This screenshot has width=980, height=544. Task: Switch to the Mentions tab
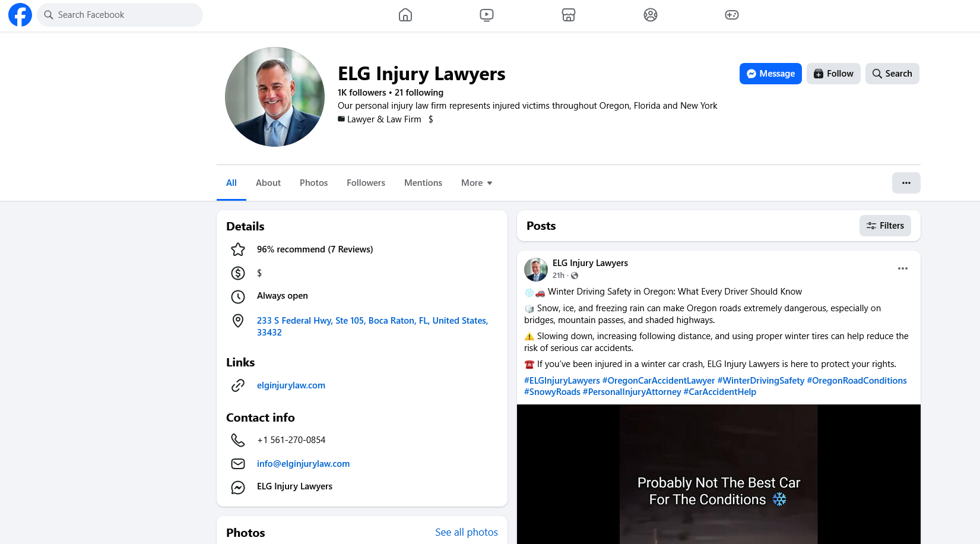tap(423, 182)
